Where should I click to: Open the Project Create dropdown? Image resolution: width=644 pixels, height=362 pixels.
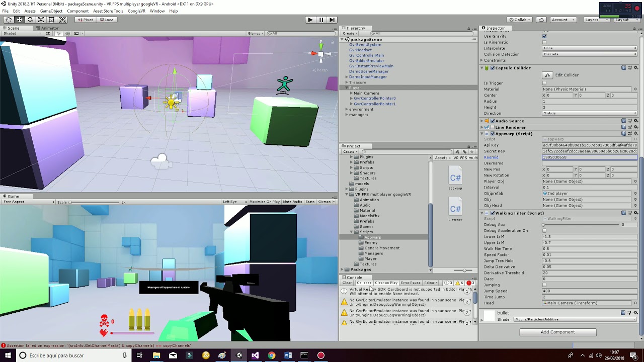tap(350, 152)
